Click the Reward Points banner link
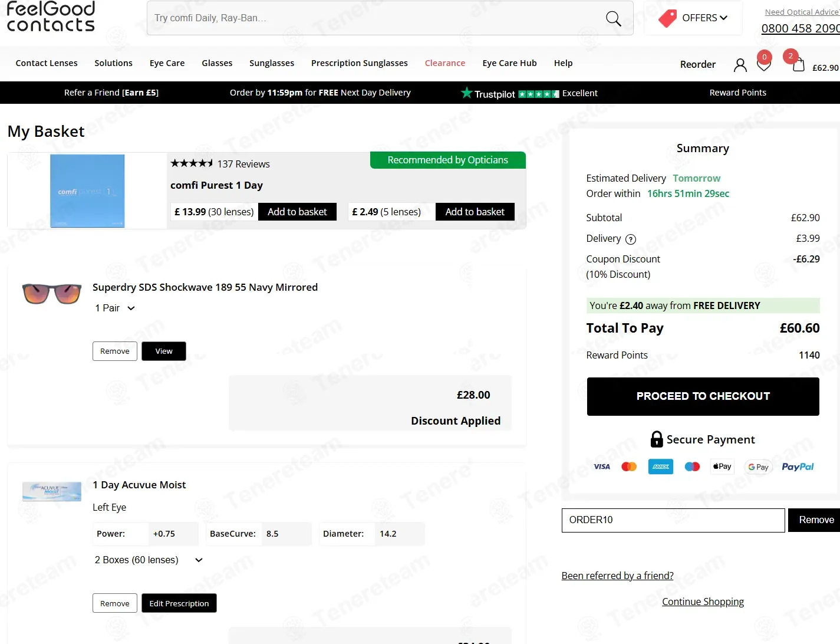 (x=737, y=93)
